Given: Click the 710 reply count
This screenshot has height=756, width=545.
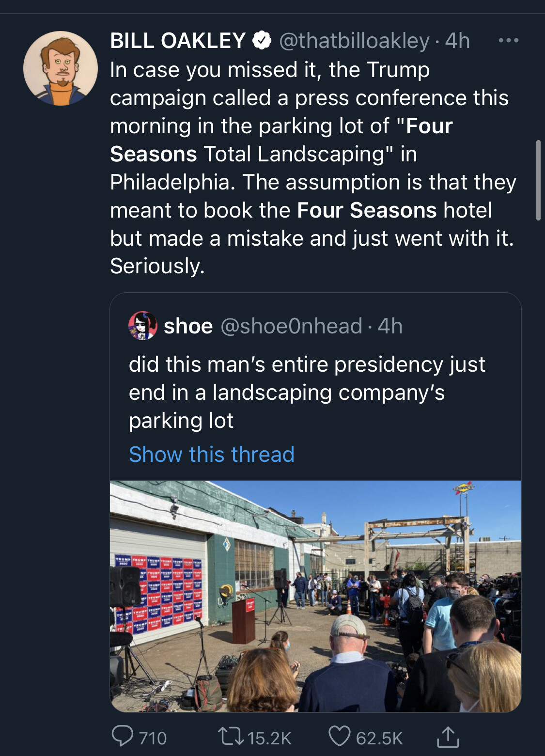Looking at the screenshot, I should pyautogui.click(x=153, y=738).
